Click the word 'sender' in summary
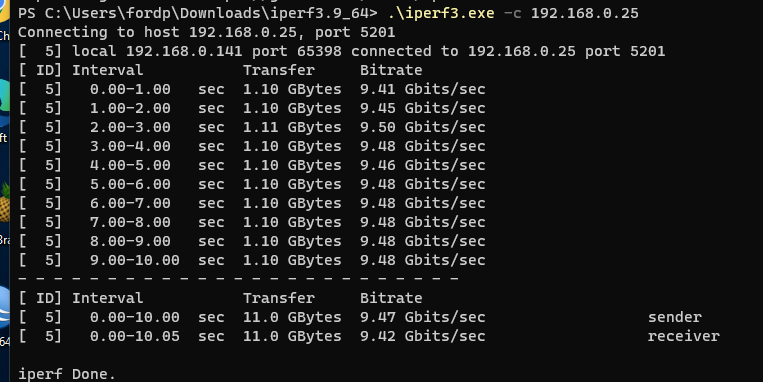Screen dimensions: 763x382 (674, 317)
